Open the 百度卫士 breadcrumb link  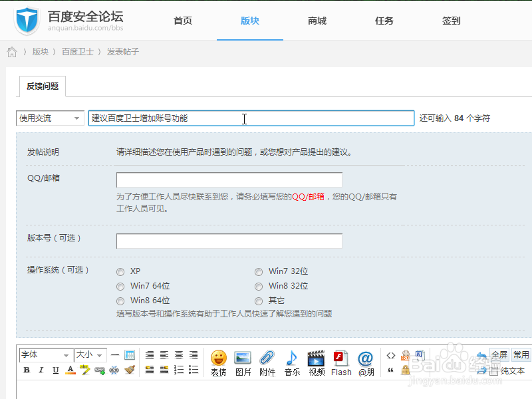tap(76, 51)
